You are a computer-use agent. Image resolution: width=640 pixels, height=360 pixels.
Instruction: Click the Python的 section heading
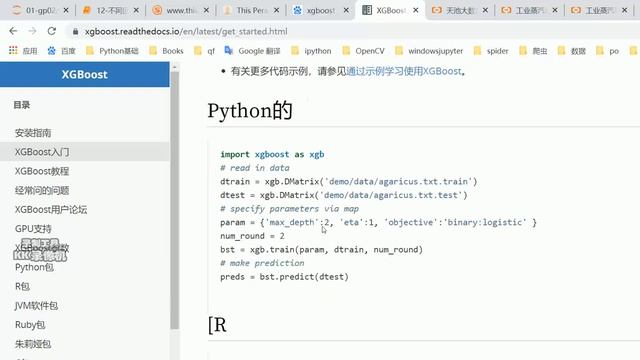click(250, 111)
